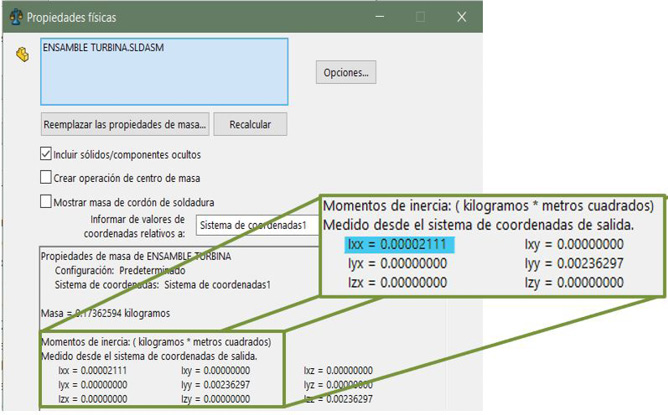Screen dimensions: 668x415
Task: Click Reemplazar las propiedades de masa button
Action: click(124, 124)
